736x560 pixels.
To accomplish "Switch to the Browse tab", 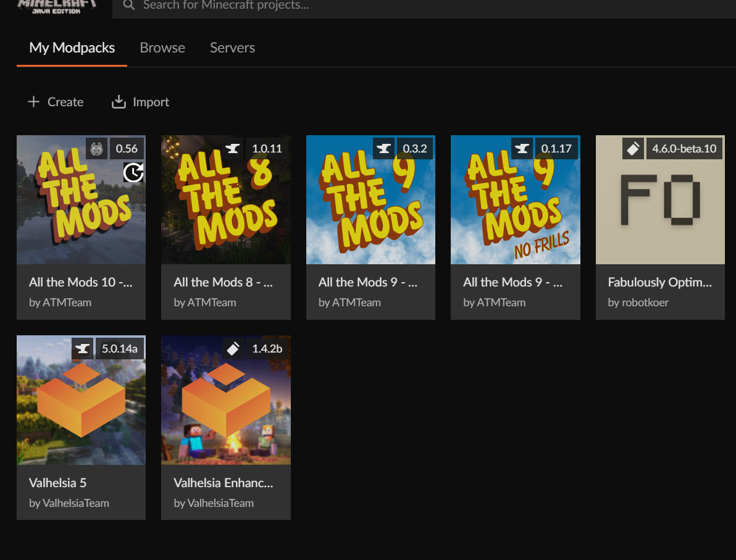I will coord(162,48).
